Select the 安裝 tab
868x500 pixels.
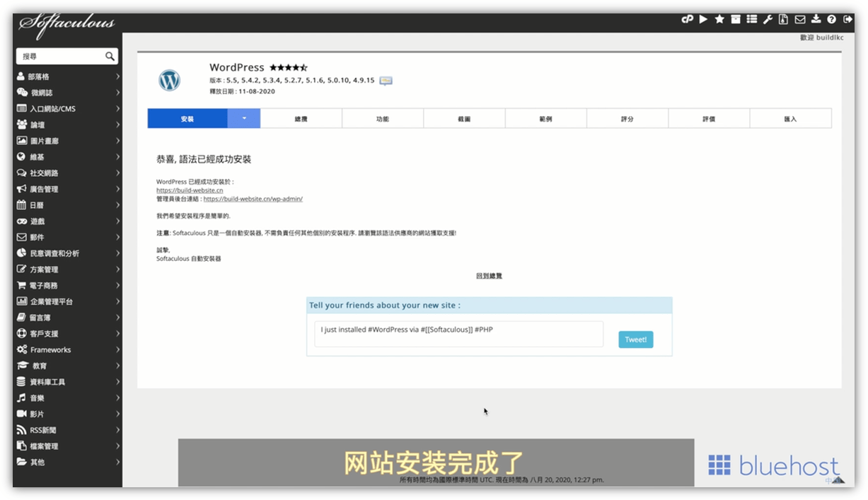coord(187,119)
